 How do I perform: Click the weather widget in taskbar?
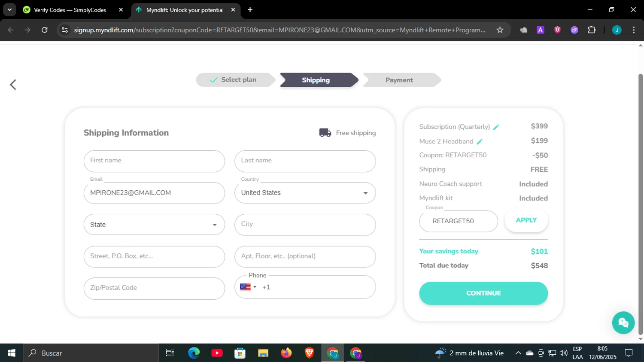(x=469, y=353)
